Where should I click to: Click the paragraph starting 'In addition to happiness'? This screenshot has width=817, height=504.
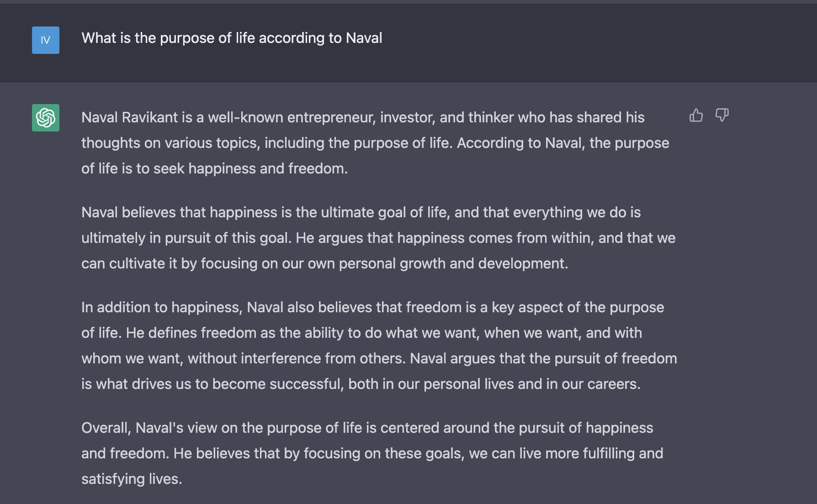point(379,346)
